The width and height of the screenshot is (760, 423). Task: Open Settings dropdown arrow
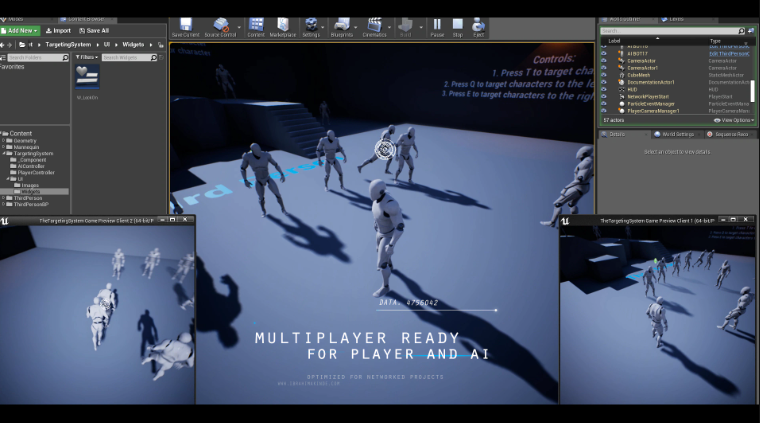323,28
